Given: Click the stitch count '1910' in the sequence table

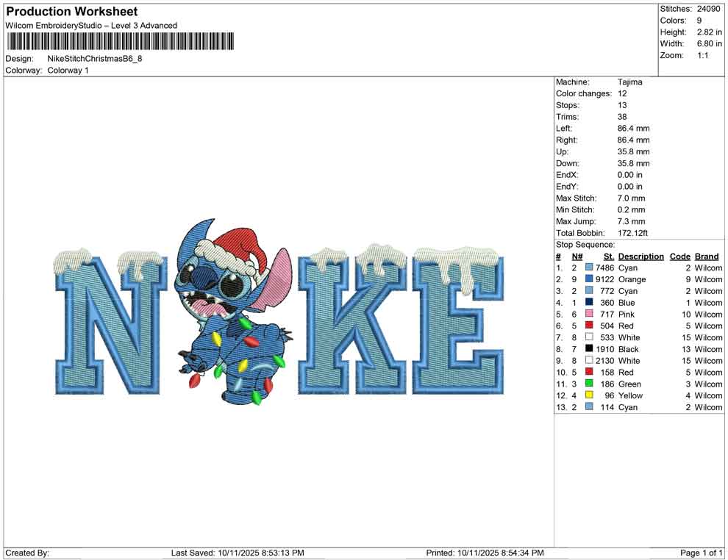Looking at the screenshot, I should 605,349.
